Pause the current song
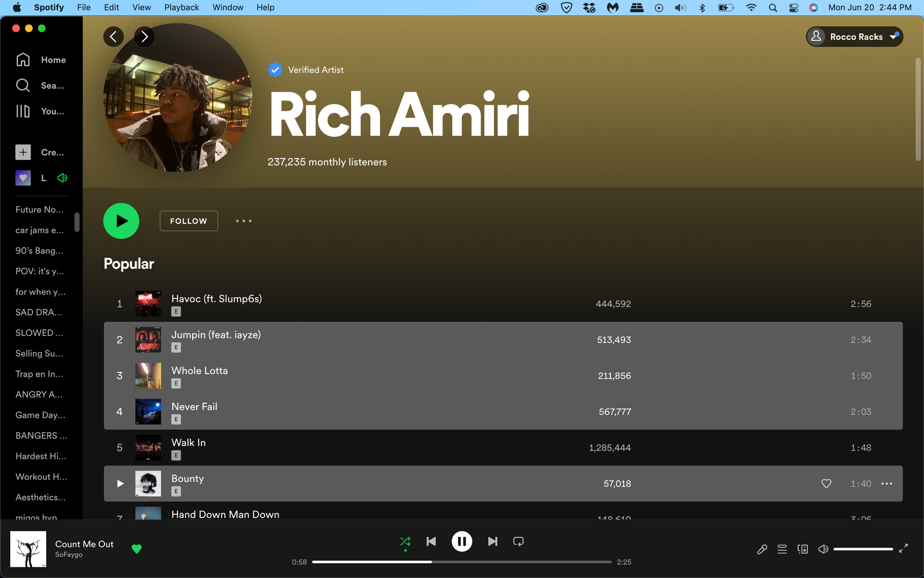924x578 pixels. (x=462, y=541)
